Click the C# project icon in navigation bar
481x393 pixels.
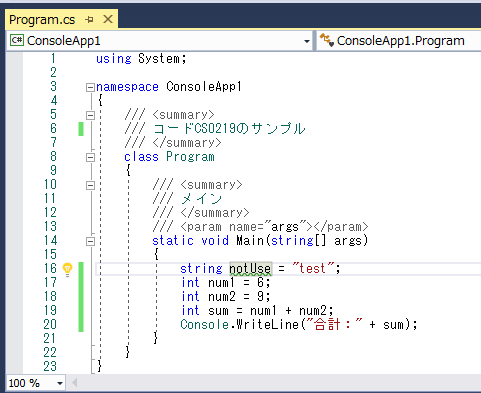coord(17,40)
